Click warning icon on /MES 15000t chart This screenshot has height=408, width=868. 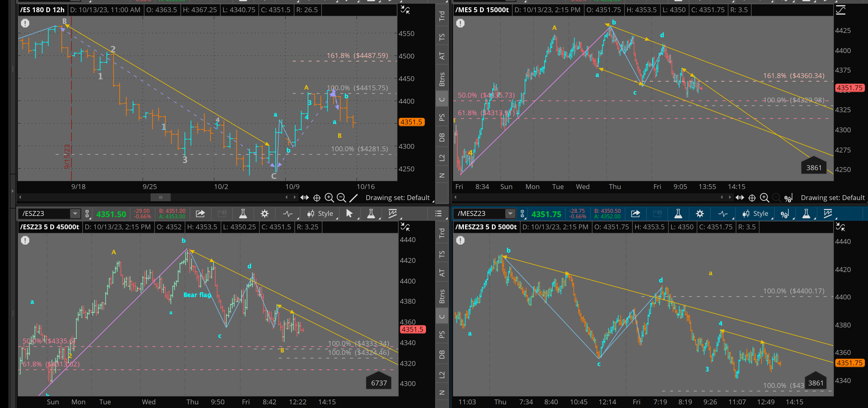[460, 23]
